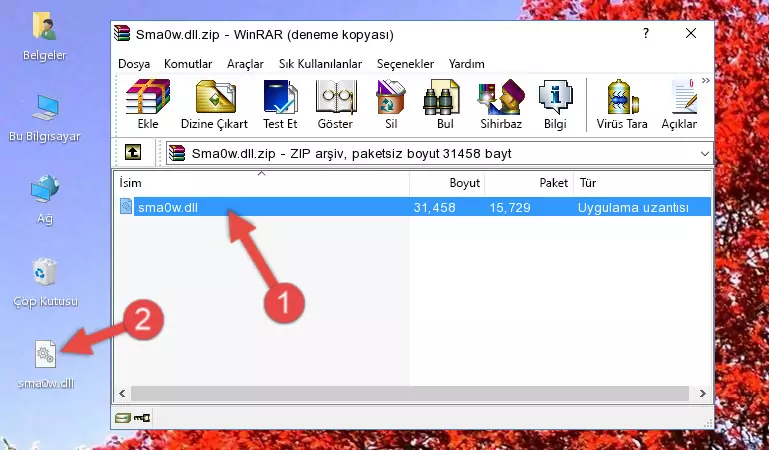Screen dimensions: 769x450
Task: Run the Test Et archive test
Action: [x=280, y=104]
